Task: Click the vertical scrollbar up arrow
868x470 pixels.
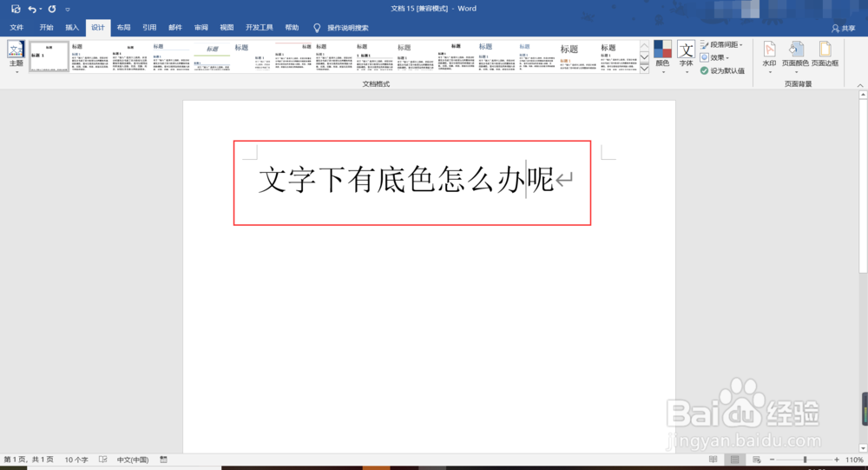Action: (863, 95)
